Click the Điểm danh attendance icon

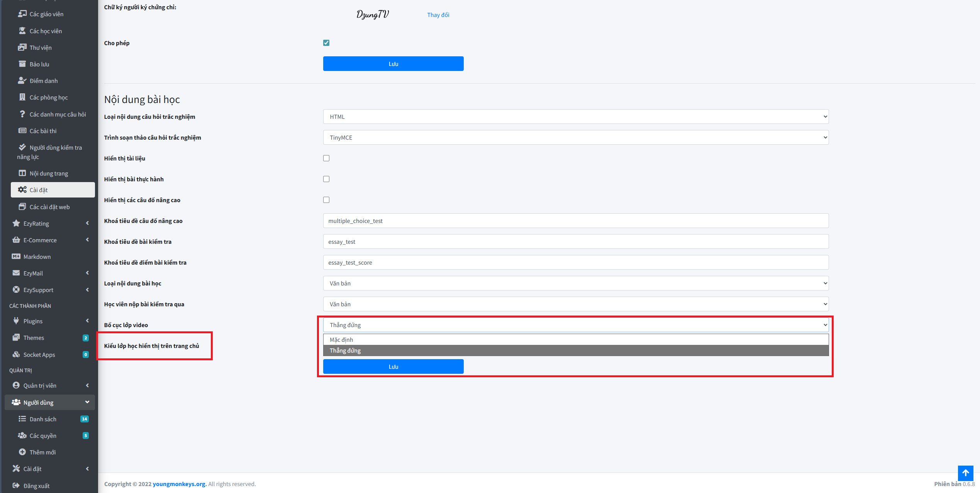click(22, 81)
